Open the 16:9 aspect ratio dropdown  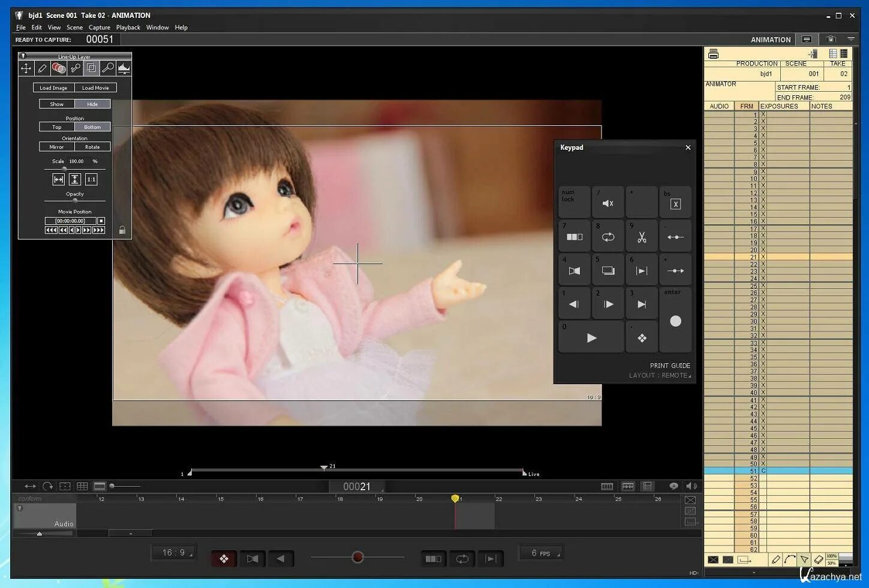pyautogui.click(x=174, y=553)
